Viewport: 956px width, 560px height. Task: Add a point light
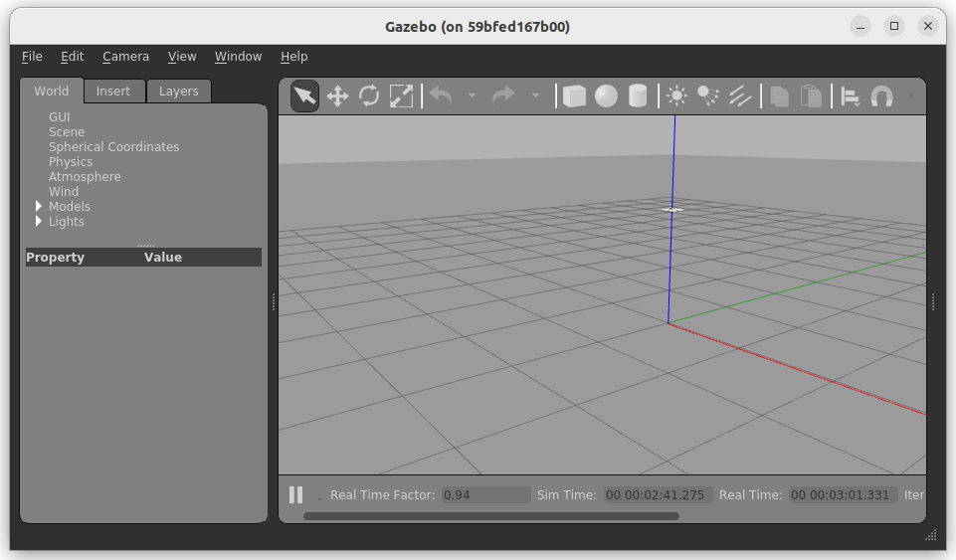point(676,96)
